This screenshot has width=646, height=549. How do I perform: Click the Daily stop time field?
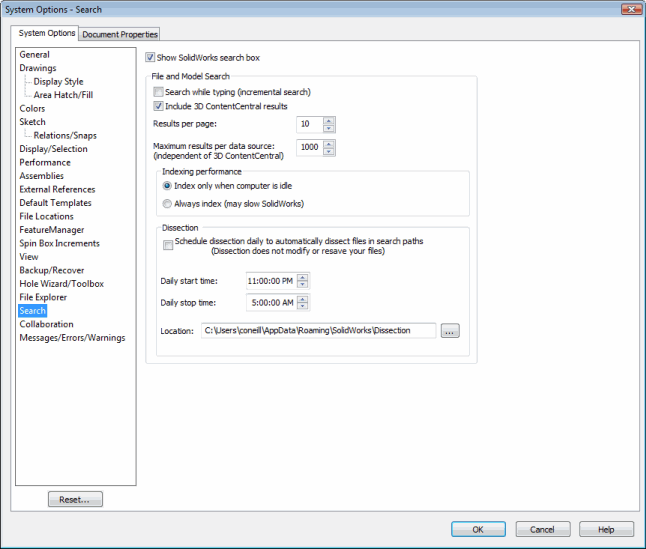(272, 303)
